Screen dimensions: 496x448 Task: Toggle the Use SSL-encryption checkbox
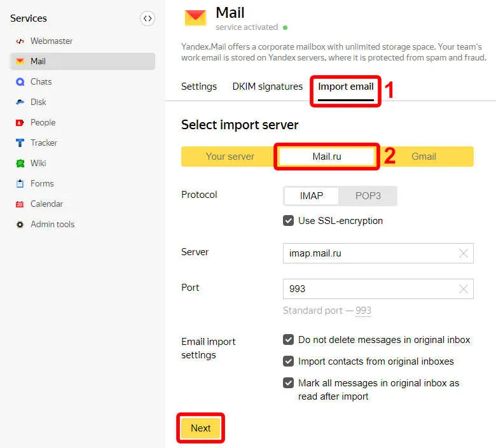pyautogui.click(x=289, y=221)
